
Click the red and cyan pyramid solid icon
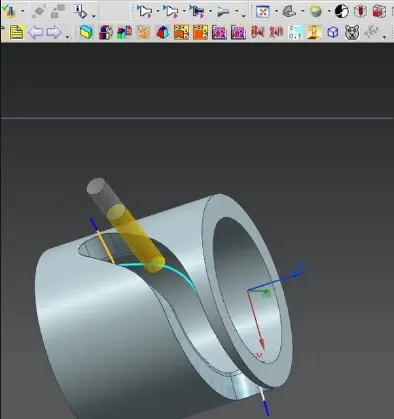coord(163,33)
